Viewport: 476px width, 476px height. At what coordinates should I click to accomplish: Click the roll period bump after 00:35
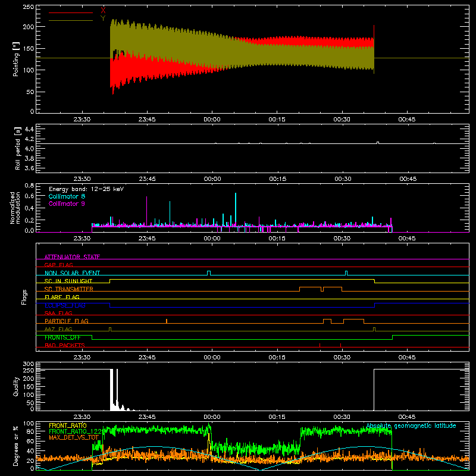point(378,143)
